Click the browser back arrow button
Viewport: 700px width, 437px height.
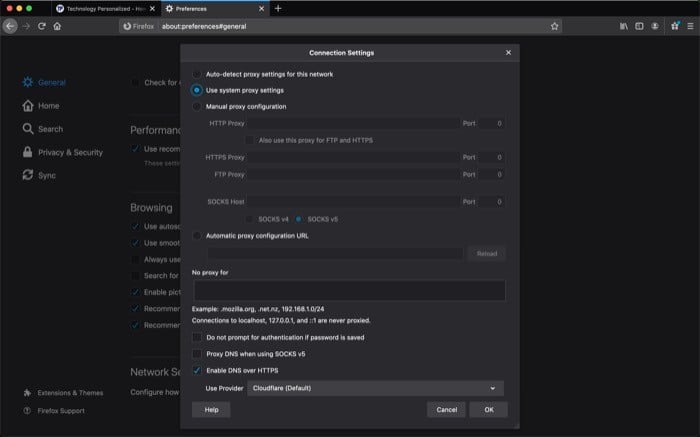click(11, 26)
